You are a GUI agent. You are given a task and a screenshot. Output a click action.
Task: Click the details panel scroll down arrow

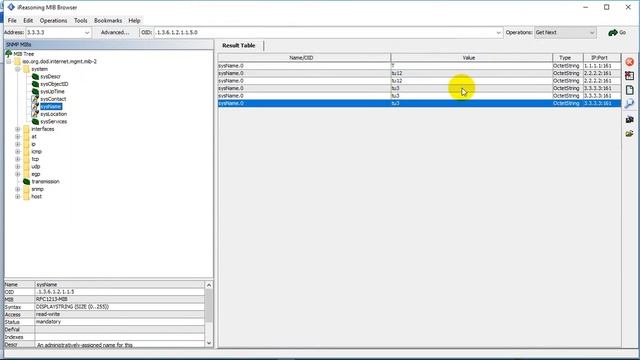pos(209,343)
